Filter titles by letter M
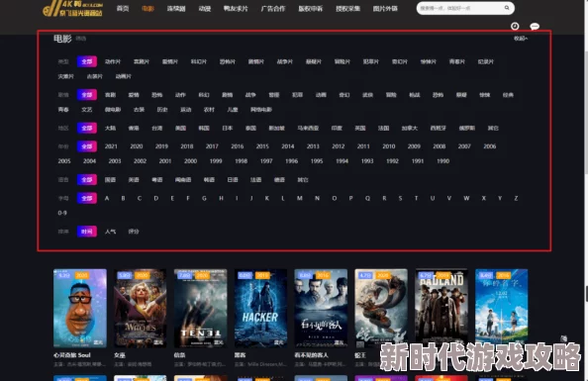 pos(300,198)
